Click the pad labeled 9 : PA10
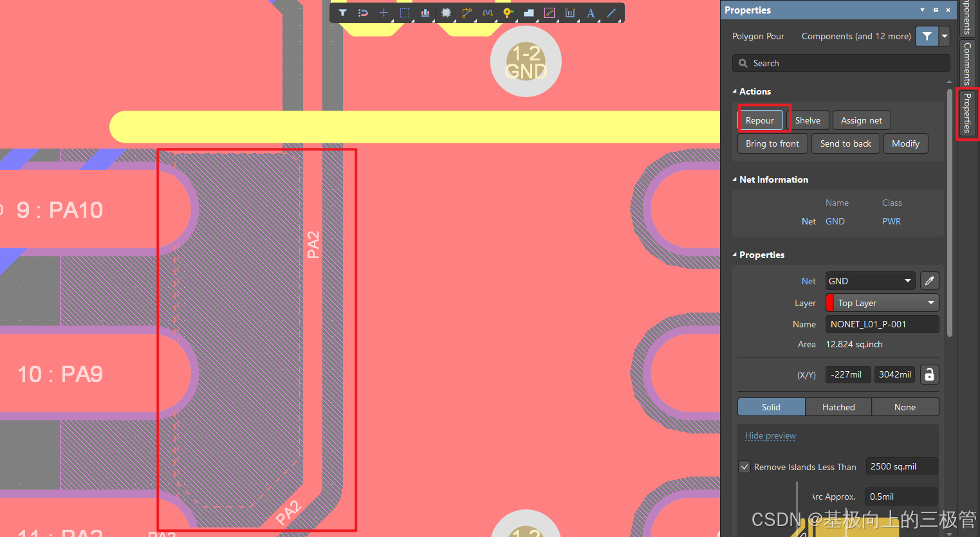 [x=97, y=210]
